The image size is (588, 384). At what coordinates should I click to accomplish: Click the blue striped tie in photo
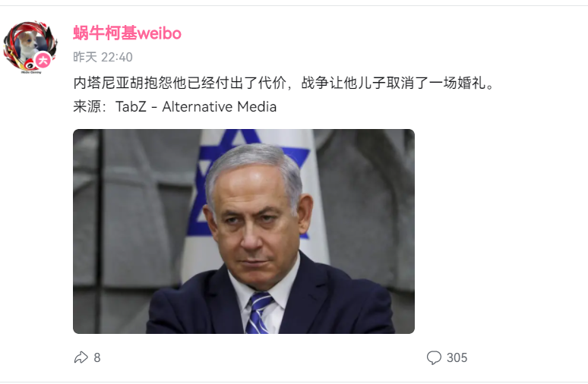click(258, 313)
